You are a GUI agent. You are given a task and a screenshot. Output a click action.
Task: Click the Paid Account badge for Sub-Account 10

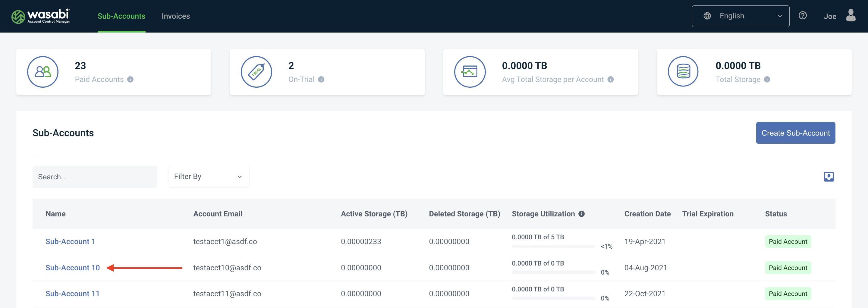click(788, 268)
